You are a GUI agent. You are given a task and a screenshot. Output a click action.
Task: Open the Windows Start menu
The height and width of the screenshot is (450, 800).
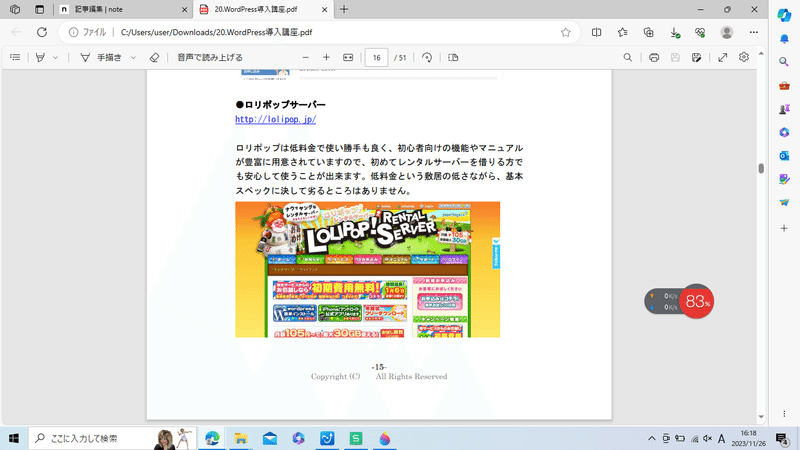pyautogui.click(x=14, y=438)
